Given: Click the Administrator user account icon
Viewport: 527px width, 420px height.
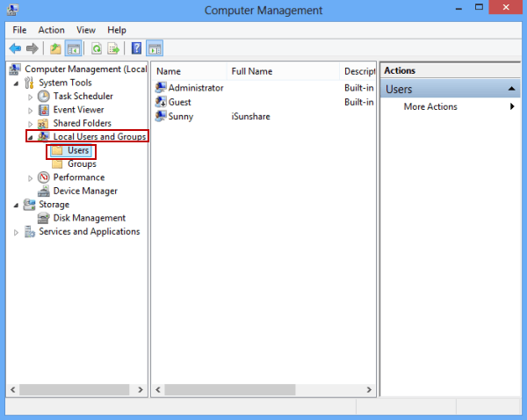Looking at the screenshot, I should (161, 88).
